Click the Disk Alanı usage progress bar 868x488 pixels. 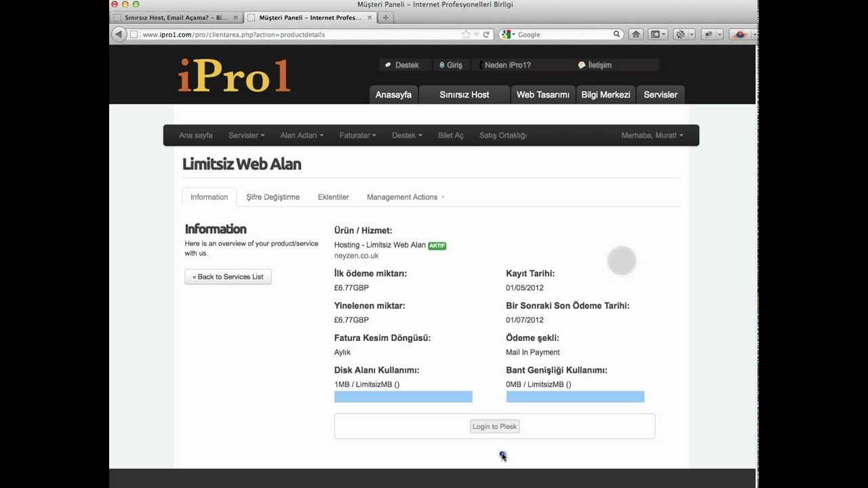403,397
